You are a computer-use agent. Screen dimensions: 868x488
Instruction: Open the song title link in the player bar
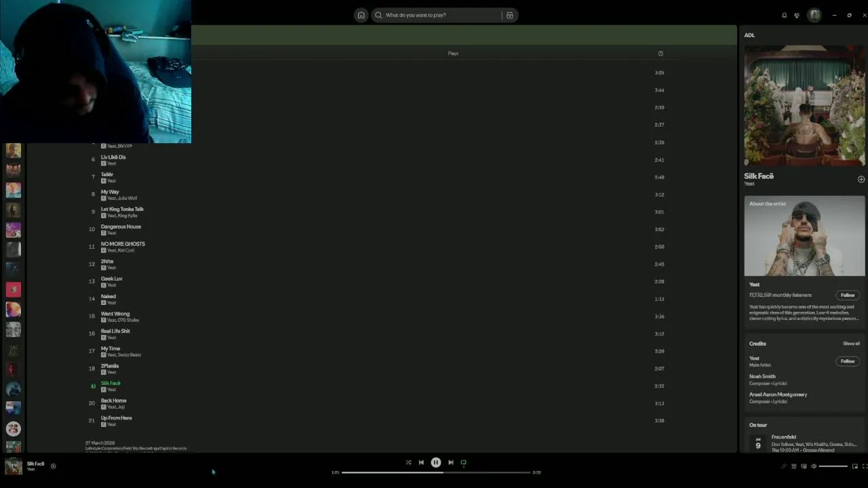[35, 464]
